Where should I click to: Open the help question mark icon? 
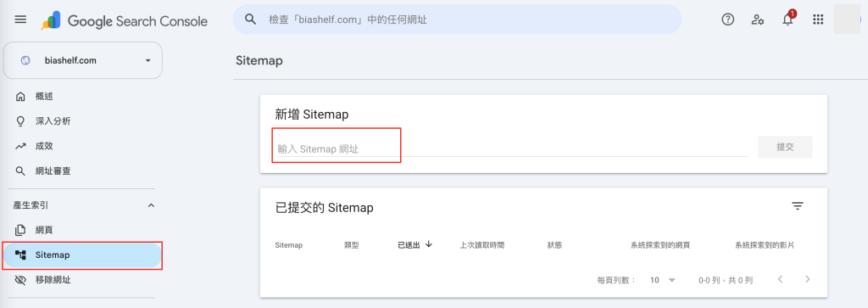click(727, 20)
